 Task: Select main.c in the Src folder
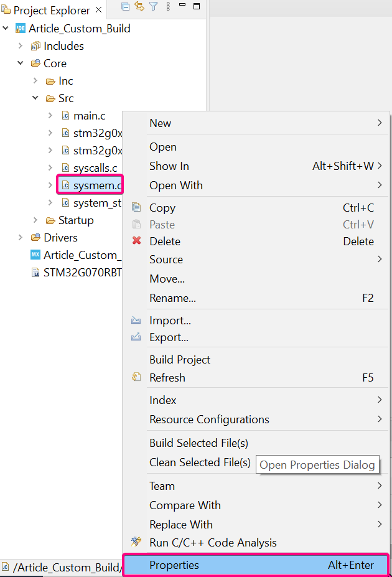[89, 116]
